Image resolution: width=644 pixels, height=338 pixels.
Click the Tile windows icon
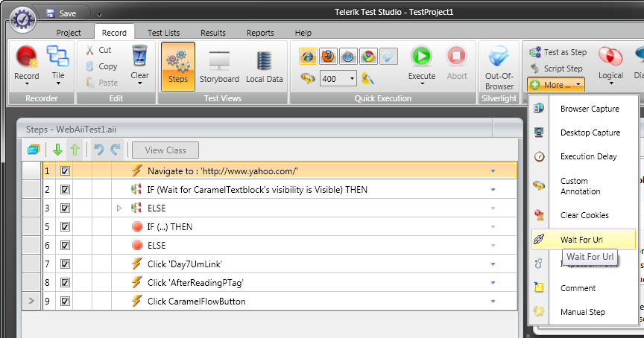coord(58,56)
